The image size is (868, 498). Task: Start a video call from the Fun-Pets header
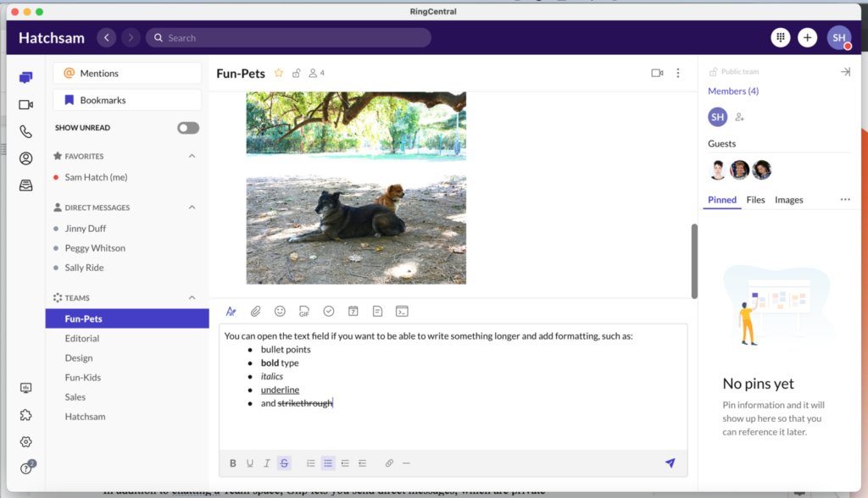pyautogui.click(x=657, y=73)
